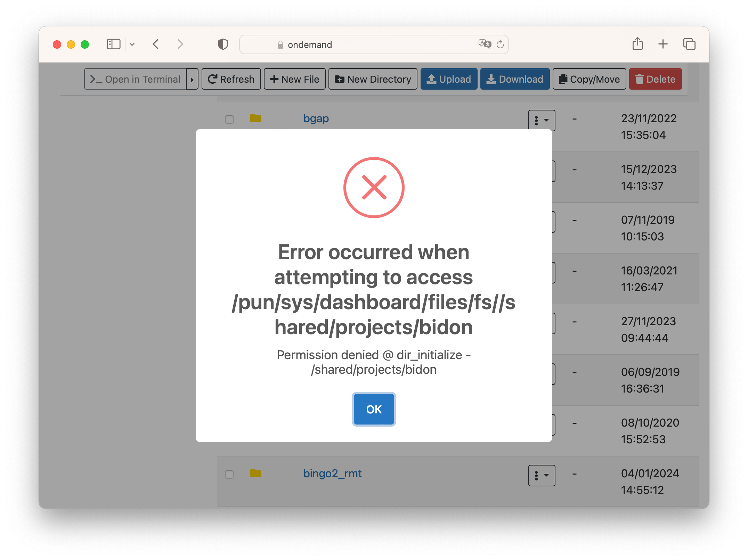Click the red error X icon
The width and height of the screenshot is (748, 560).
tap(374, 188)
